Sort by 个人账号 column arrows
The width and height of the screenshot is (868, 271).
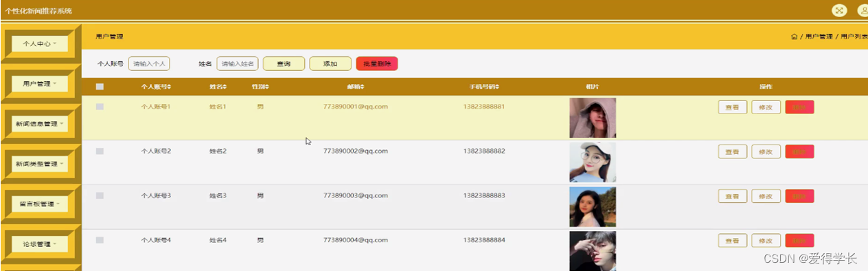coord(168,87)
